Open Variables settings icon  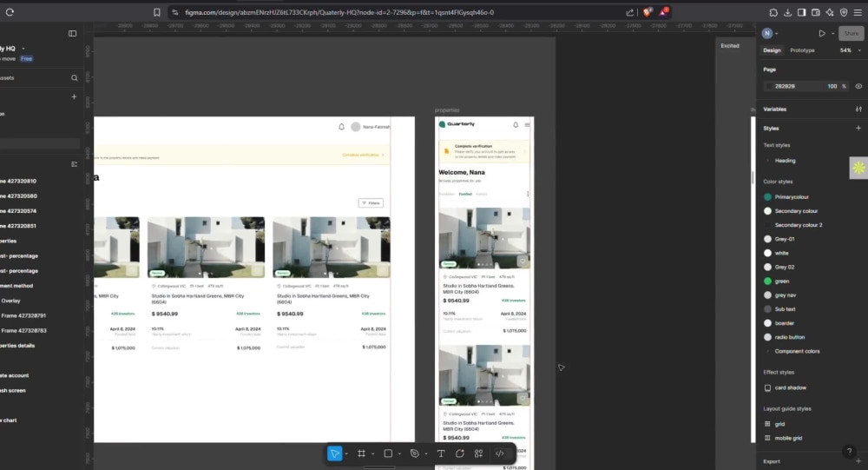point(858,109)
